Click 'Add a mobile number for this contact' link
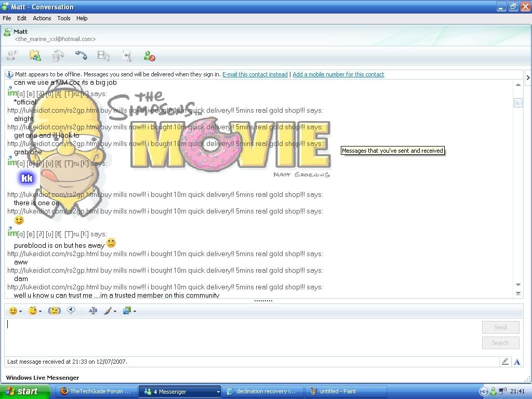The height and width of the screenshot is (399, 532). click(338, 74)
